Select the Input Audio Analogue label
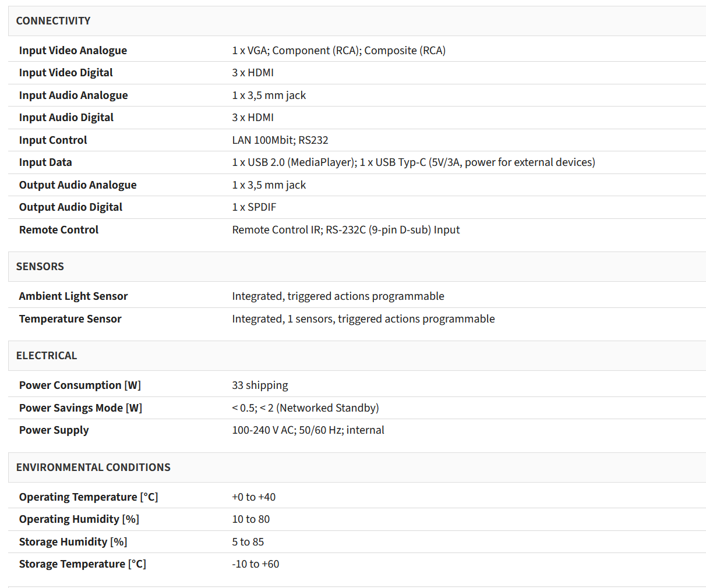The image size is (706, 588). (x=73, y=95)
